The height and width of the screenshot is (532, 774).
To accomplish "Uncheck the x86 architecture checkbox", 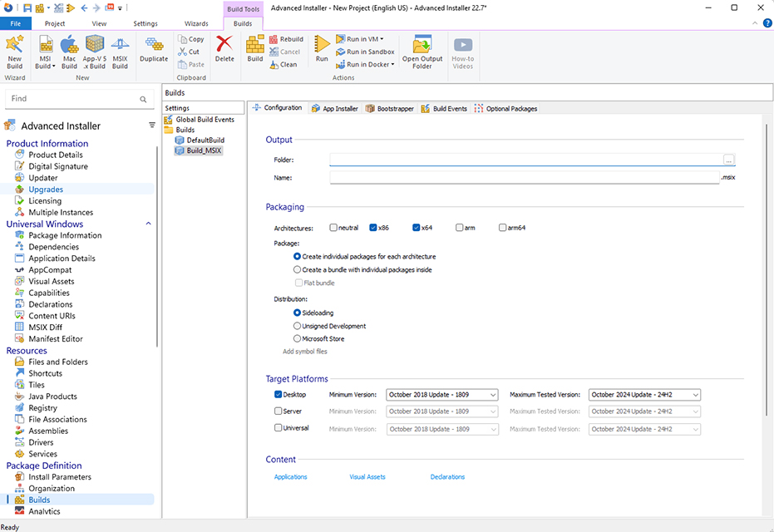I will pos(373,228).
